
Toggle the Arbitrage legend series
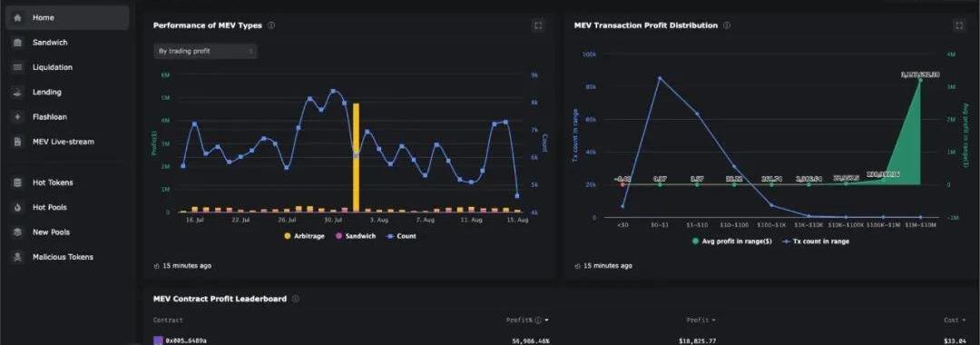click(x=304, y=236)
